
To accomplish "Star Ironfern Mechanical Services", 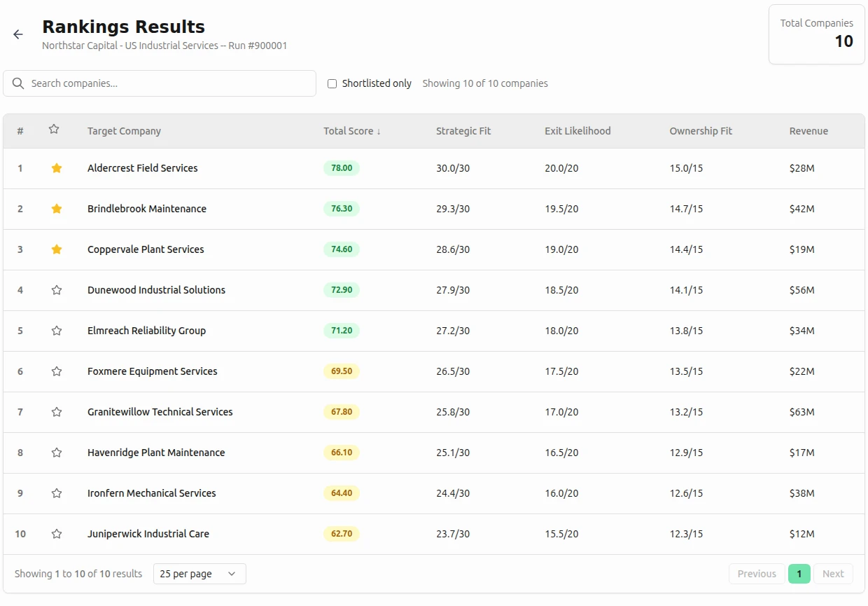I will pos(57,493).
